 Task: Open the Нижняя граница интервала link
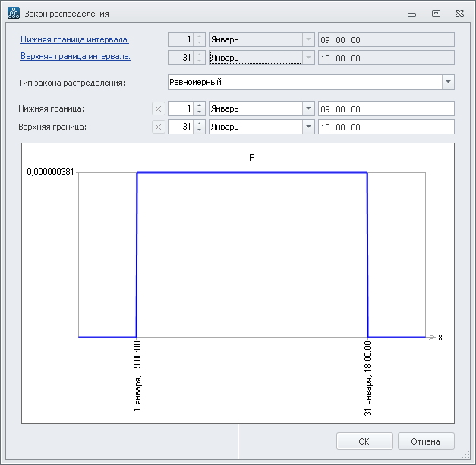[x=74, y=39]
